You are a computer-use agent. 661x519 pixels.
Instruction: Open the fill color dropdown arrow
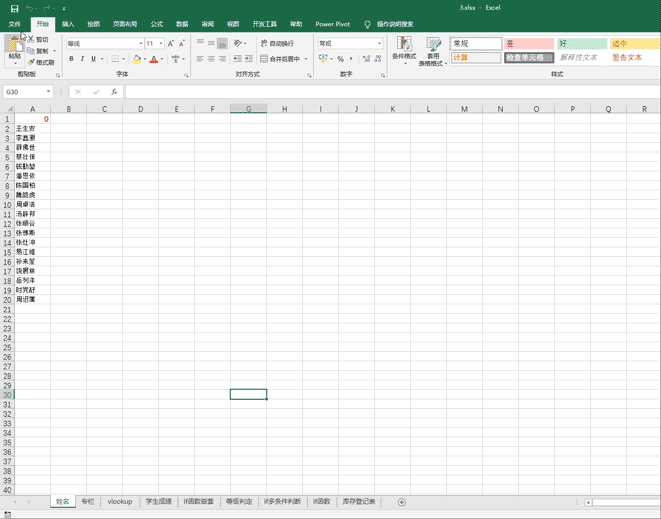coord(145,59)
